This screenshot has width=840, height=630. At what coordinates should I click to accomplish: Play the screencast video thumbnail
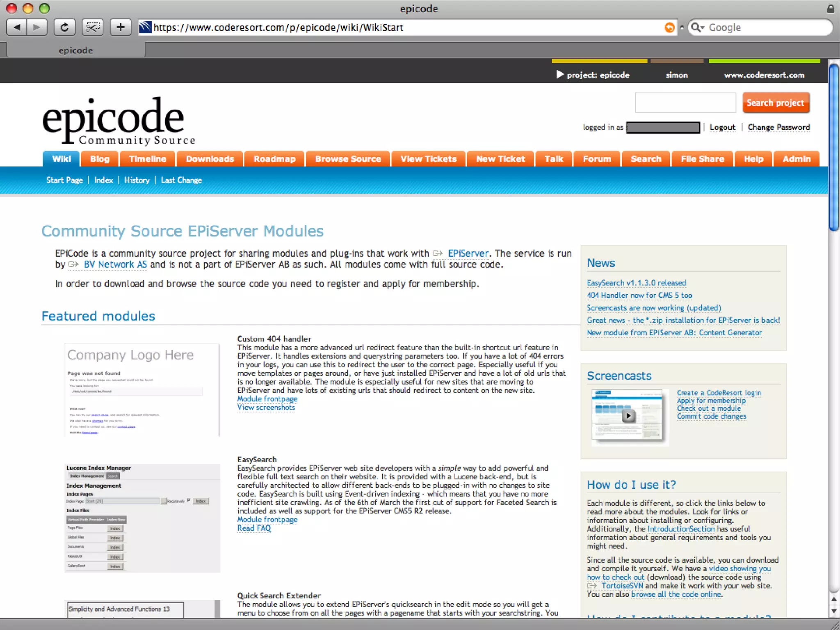click(628, 416)
